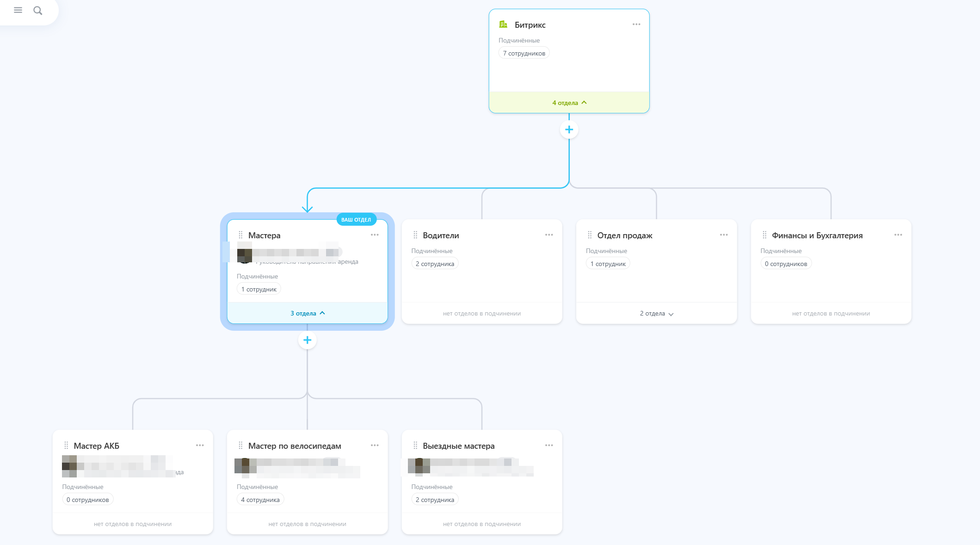Open the hamburger menu

18,10
